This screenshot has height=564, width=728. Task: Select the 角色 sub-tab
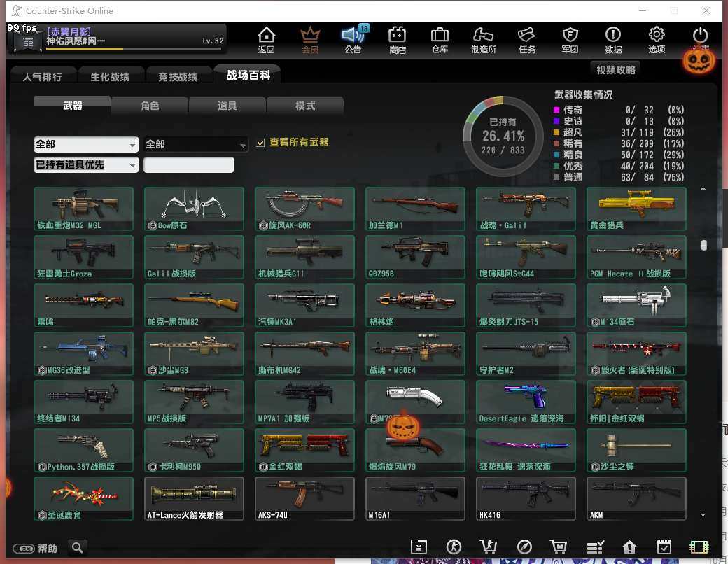coord(150,106)
